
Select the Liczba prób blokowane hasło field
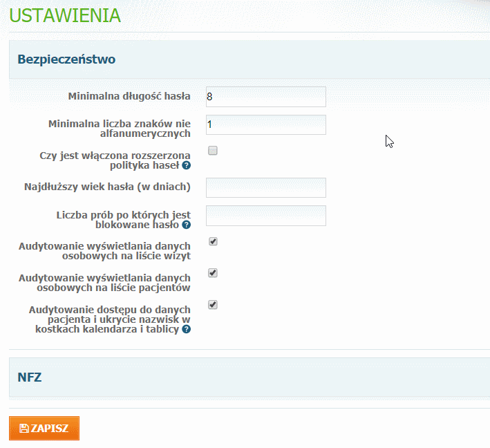coord(266,216)
